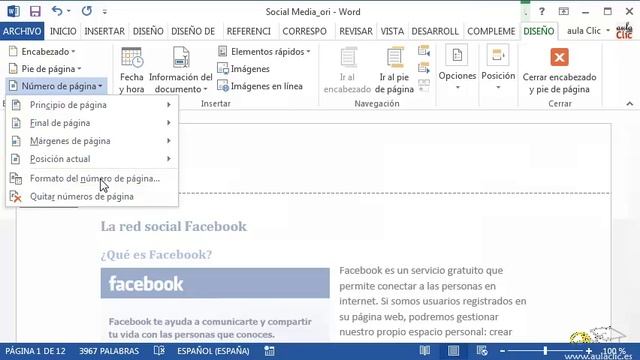Click the Redo/Repeat icon
This screenshot has width=640, height=360.
click(x=87, y=11)
